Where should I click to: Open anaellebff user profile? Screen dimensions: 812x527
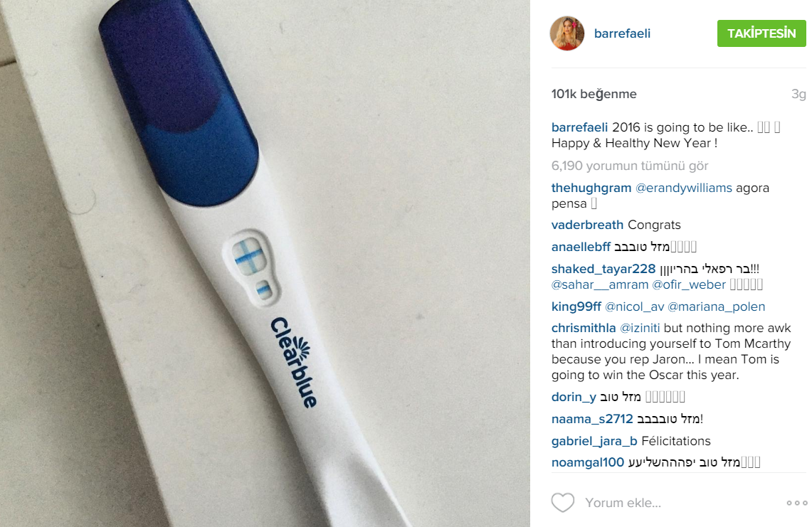tap(581, 247)
